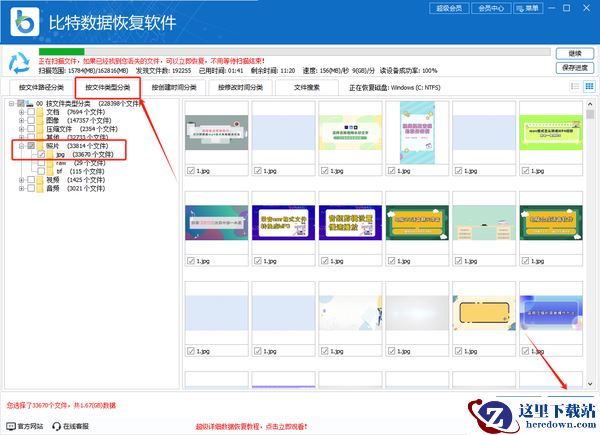The height and width of the screenshot is (435, 600).
Task: Click the folder icon beside 压缩文件
Action: [x=40, y=129]
